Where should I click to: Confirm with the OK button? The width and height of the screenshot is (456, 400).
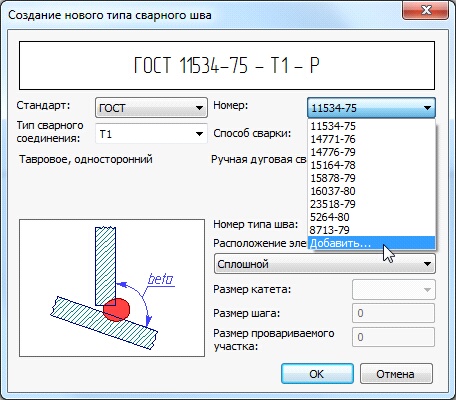pyautogui.click(x=317, y=374)
